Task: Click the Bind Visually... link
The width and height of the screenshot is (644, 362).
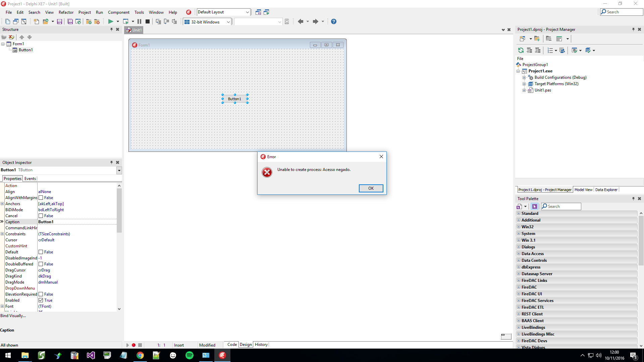Action: 13,316
